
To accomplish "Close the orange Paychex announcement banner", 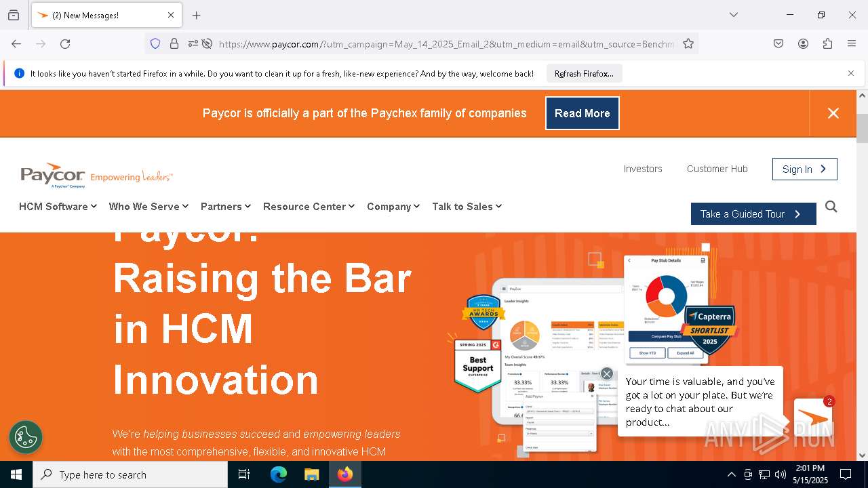I will tap(833, 113).
